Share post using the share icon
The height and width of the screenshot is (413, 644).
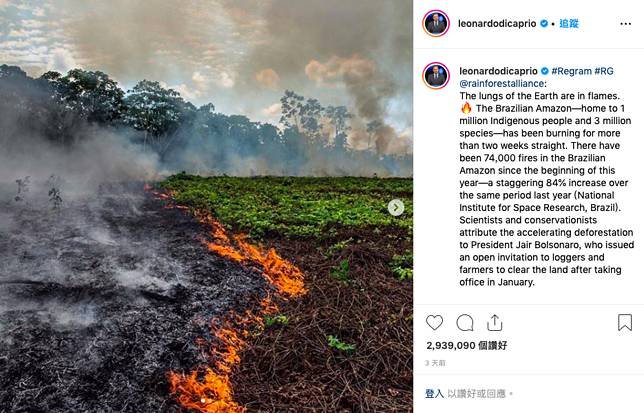tap(494, 323)
